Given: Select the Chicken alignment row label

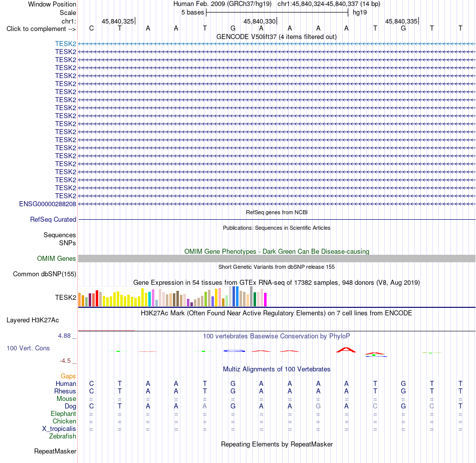Looking at the screenshot, I should tap(64, 421).
